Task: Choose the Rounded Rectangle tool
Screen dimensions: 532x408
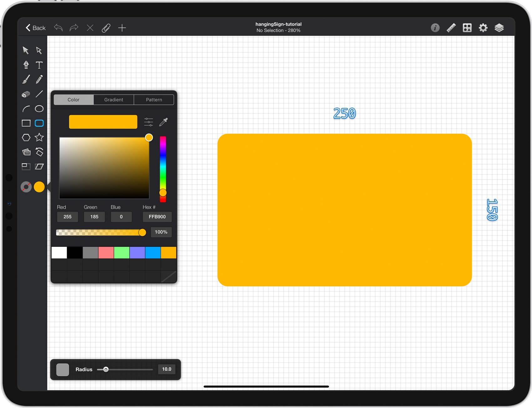Action: 39,123
